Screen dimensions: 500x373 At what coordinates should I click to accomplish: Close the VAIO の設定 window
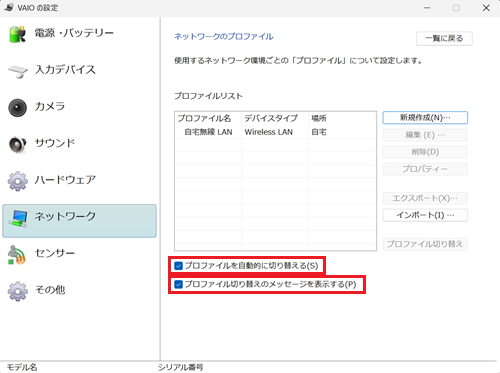(486, 8)
